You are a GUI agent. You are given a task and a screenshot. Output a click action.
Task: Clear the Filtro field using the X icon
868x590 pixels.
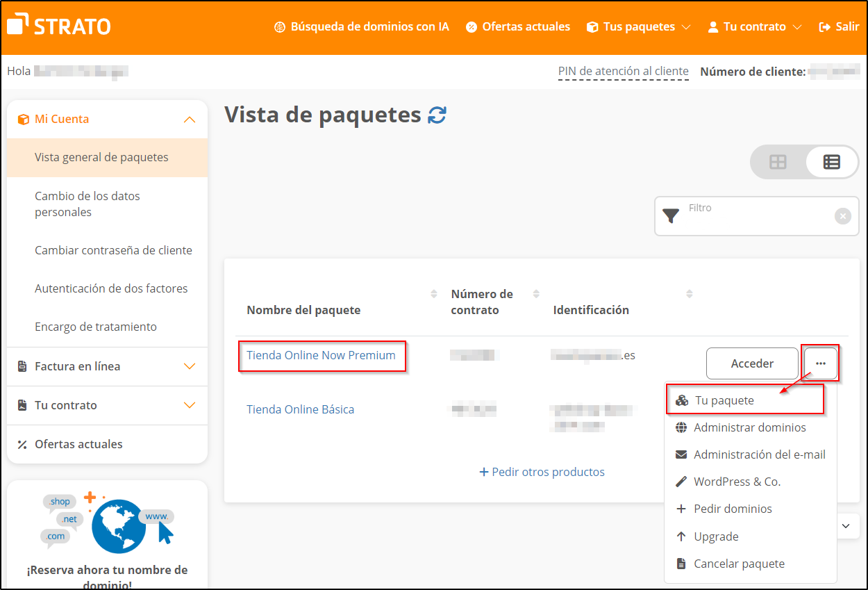click(843, 216)
